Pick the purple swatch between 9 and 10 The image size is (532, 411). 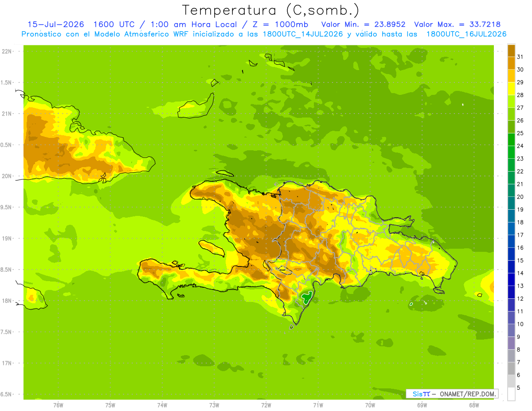point(511,331)
